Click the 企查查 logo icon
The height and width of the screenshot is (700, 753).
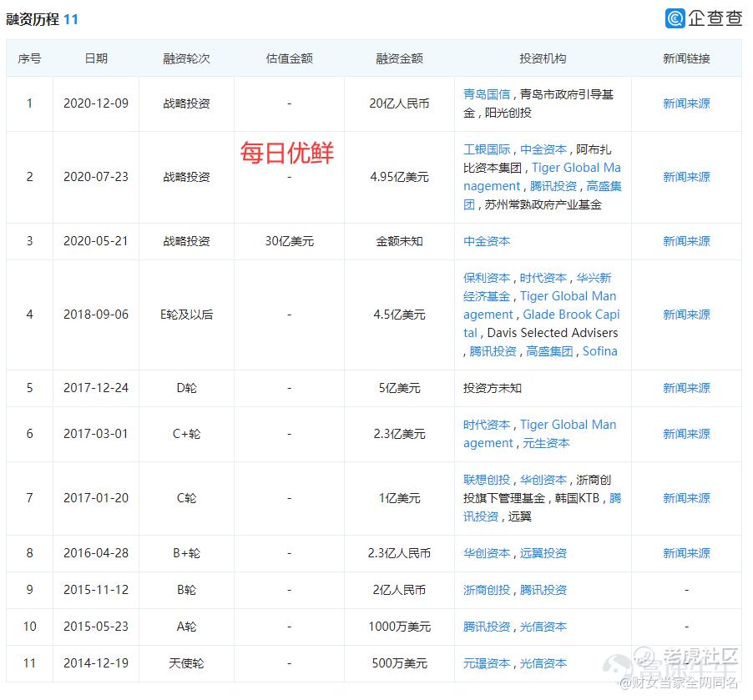675,18
